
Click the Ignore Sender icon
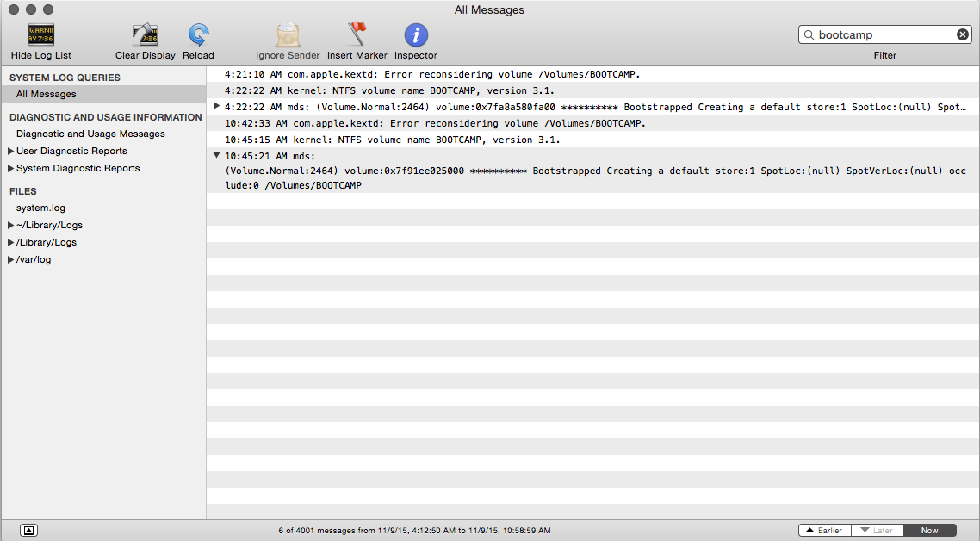click(288, 35)
